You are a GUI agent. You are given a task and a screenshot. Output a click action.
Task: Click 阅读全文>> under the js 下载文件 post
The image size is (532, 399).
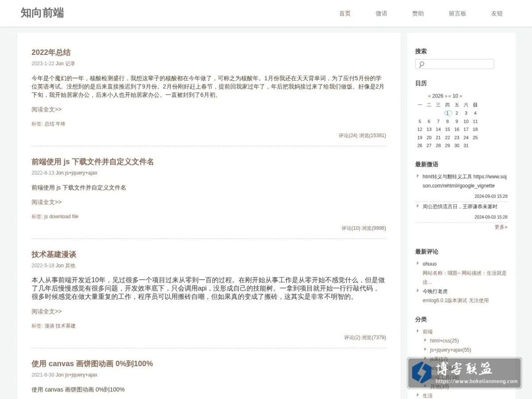(47, 202)
